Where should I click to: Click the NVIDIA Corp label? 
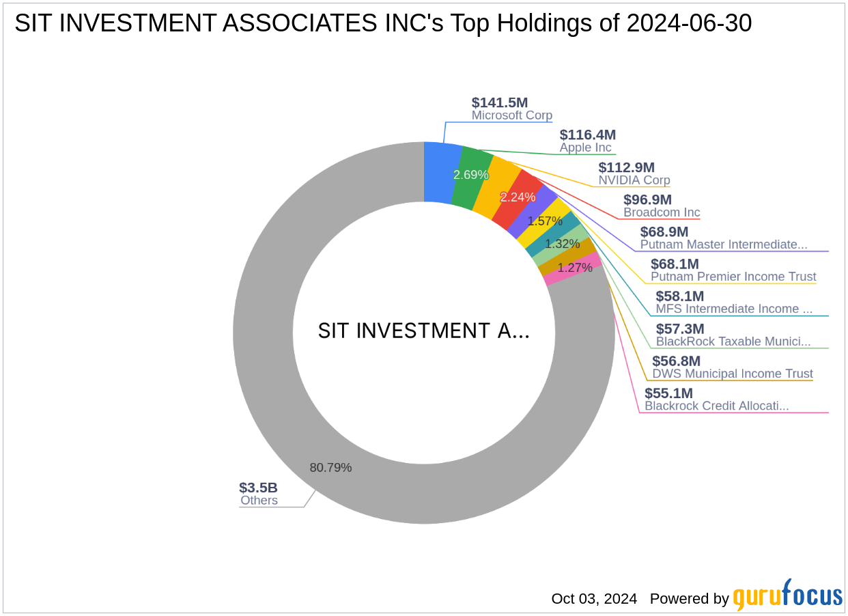point(634,180)
